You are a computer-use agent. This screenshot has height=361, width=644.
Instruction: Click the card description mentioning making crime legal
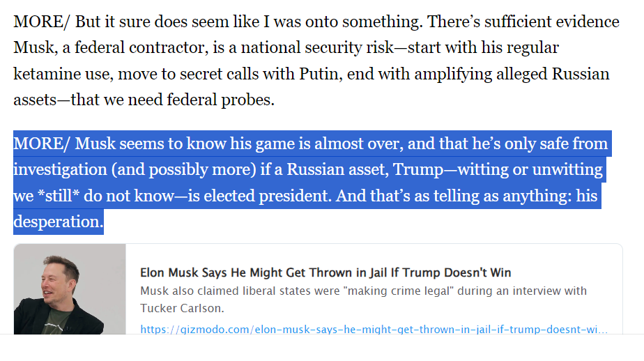364,300
